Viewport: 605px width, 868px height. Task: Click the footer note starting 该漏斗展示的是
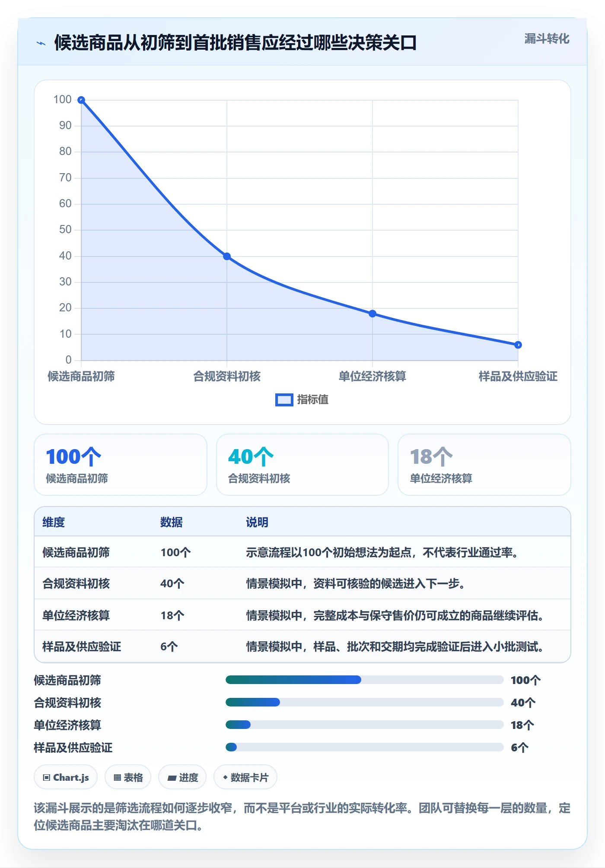(302, 816)
